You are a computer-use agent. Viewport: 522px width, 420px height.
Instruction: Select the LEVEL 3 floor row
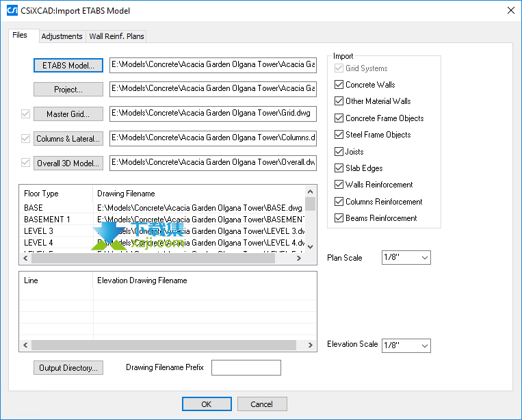coord(162,231)
